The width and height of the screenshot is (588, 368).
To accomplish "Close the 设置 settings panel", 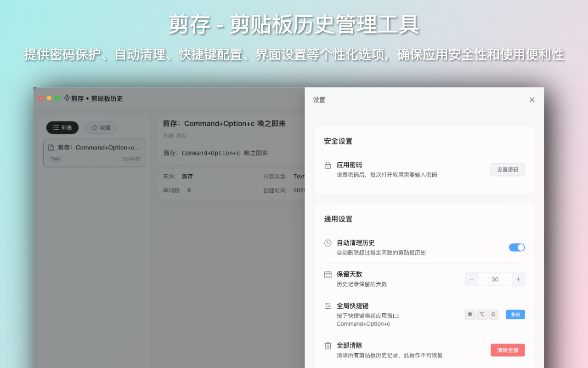I will [532, 99].
